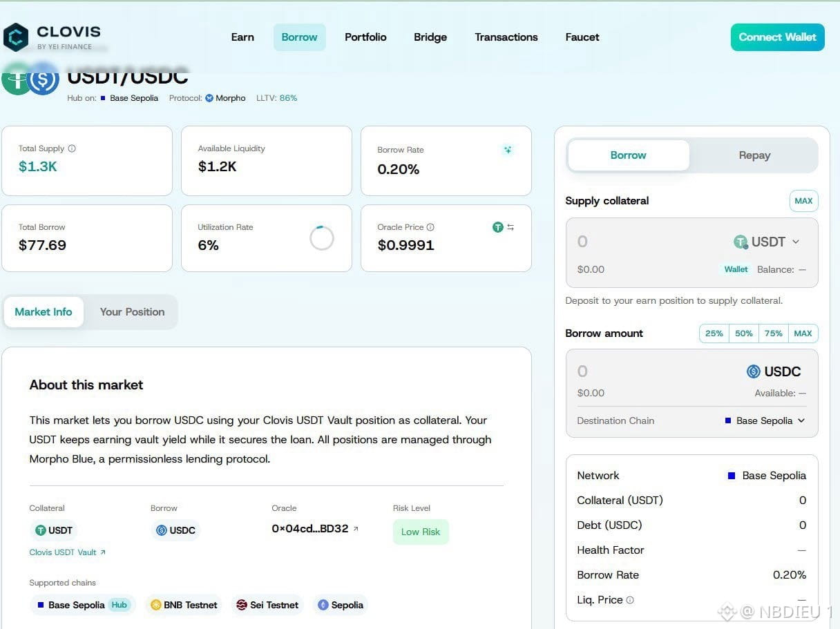Open the Oracle address 0x04cd...BD32 link
Image resolution: width=840 pixels, height=629 pixels.
tap(316, 529)
